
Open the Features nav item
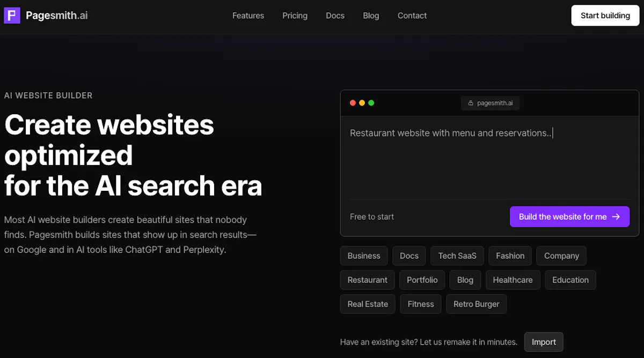point(248,16)
